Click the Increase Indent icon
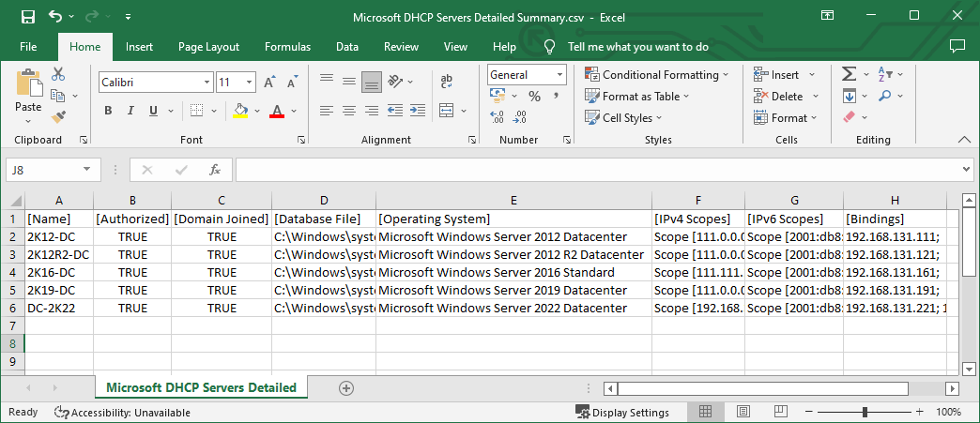The image size is (980, 423). (418, 111)
